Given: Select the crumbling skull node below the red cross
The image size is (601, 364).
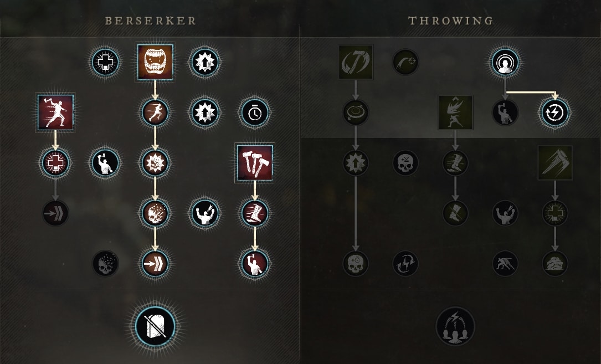Looking at the screenshot, I should point(105,264).
